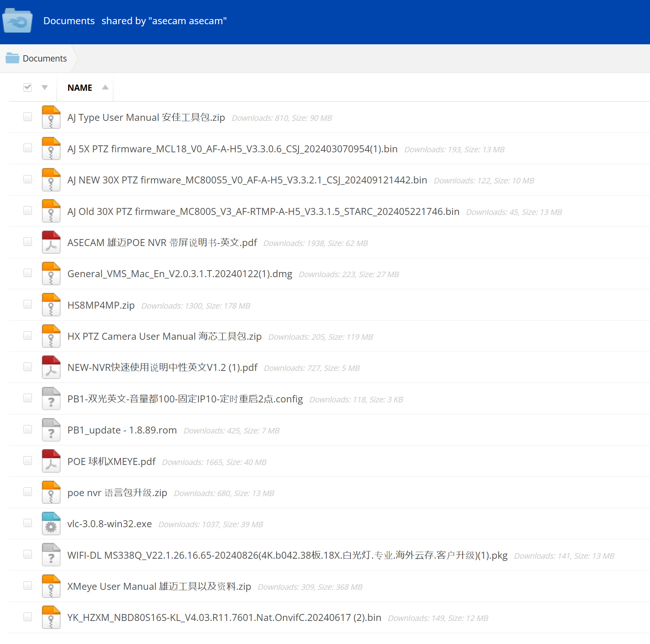Toggle the select-all checkbox in header

(x=27, y=87)
